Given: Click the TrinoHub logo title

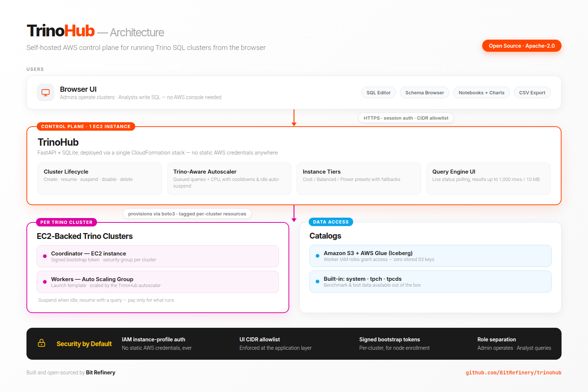Looking at the screenshot, I should (x=61, y=31).
